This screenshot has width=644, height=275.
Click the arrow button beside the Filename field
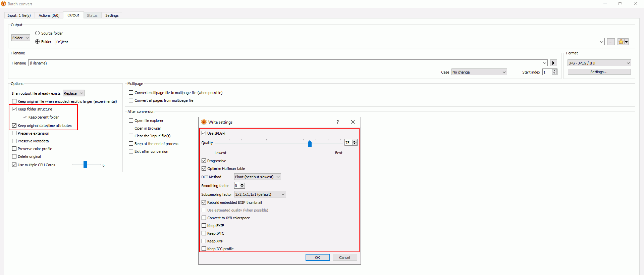pyautogui.click(x=553, y=63)
